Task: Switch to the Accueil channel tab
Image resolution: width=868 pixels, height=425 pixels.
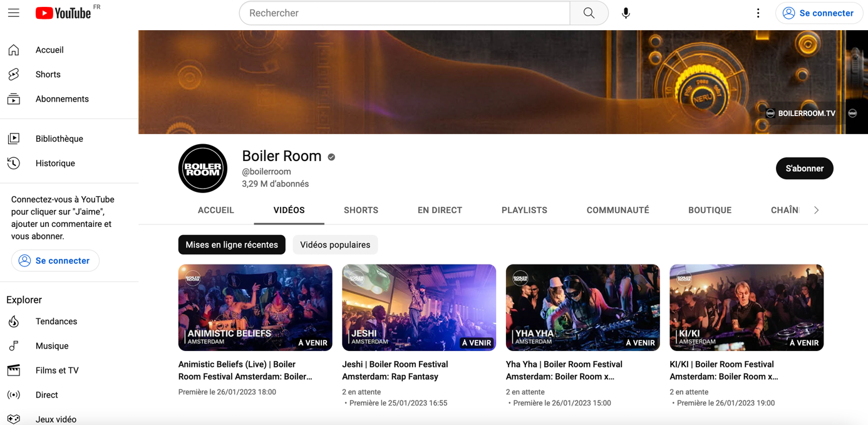Action: point(216,210)
